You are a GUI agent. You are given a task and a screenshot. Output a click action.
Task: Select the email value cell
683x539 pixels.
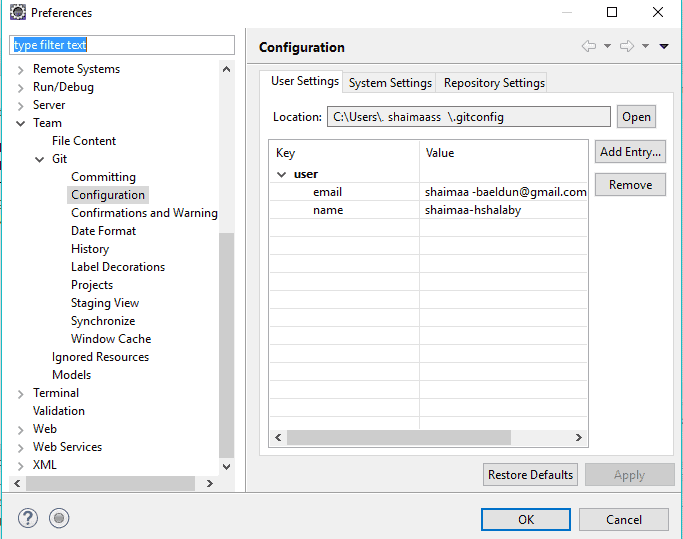(x=503, y=192)
